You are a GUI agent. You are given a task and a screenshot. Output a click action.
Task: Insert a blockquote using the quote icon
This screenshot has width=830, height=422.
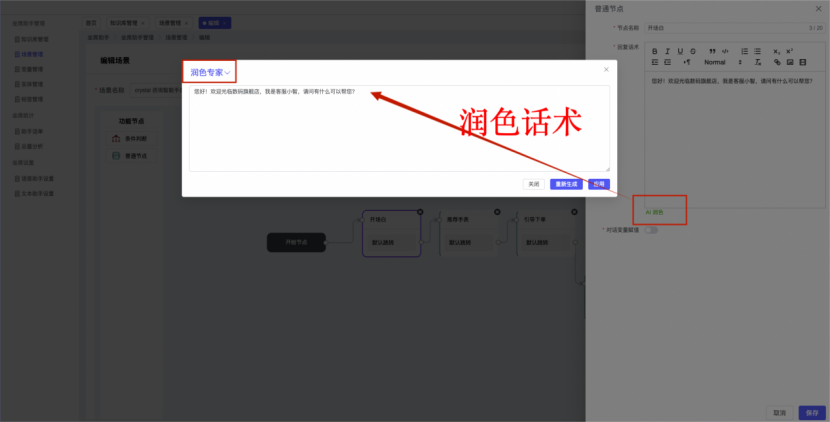coord(712,51)
